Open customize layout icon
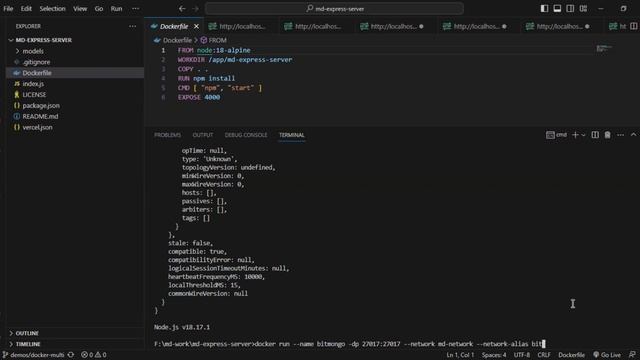The width and height of the screenshot is (640, 360). click(x=583, y=9)
